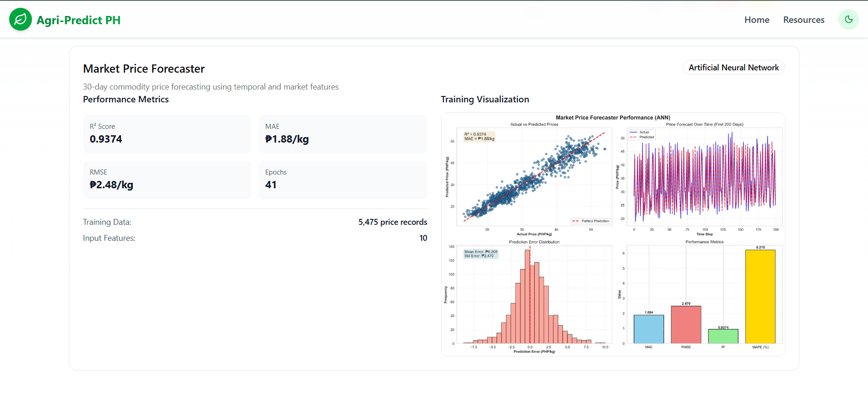Select the R² Score metric card
868x398 pixels.
167,134
